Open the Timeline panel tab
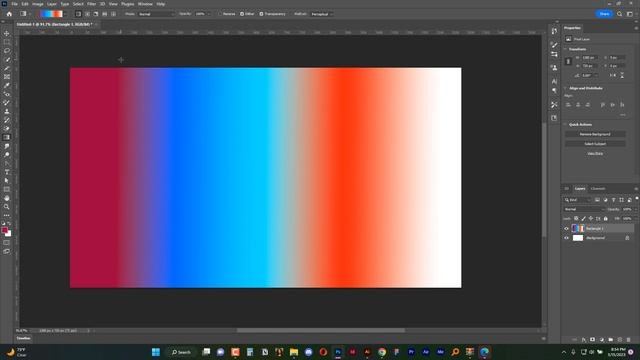Image resolution: width=640 pixels, height=360 pixels. [x=23, y=338]
